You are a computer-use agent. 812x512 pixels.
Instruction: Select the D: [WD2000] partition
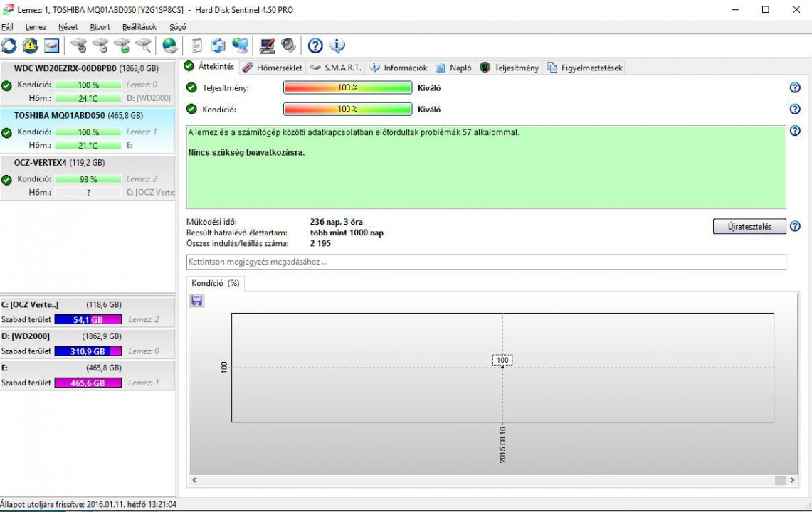[87, 343]
